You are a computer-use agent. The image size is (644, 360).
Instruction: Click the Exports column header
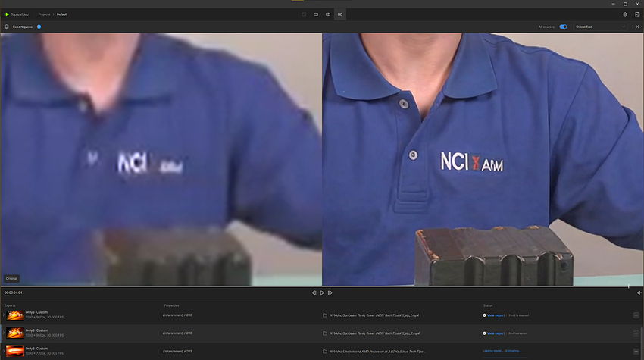(10, 305)
